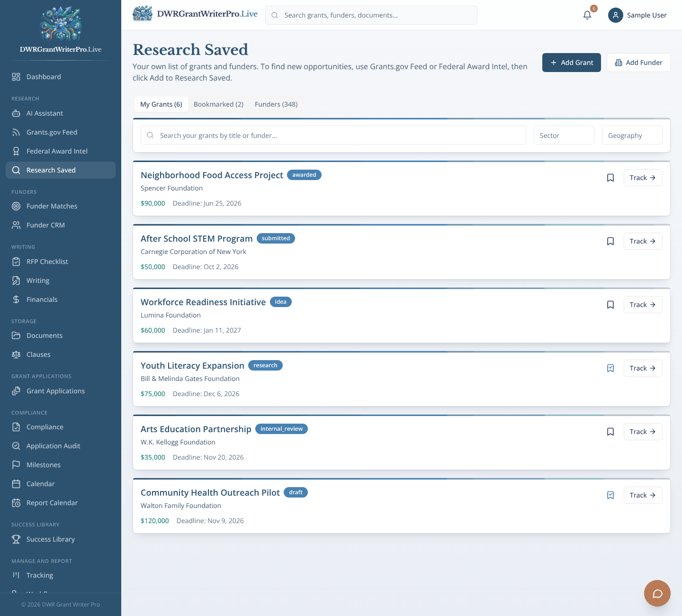This screenshot has height=616, width=682.
Task: Click the Success Library trophy icon
Action: [x=16, y=539]
